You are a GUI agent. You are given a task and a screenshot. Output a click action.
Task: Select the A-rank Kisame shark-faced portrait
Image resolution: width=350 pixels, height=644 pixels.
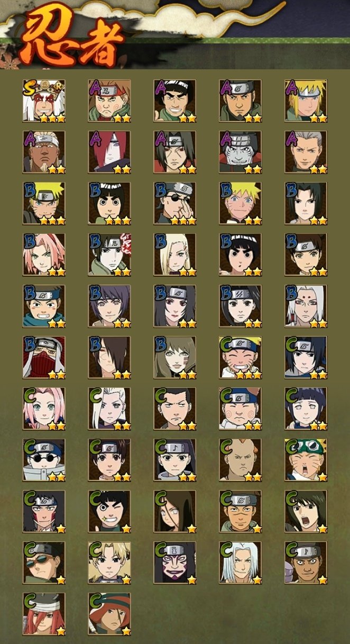point(241,152)
